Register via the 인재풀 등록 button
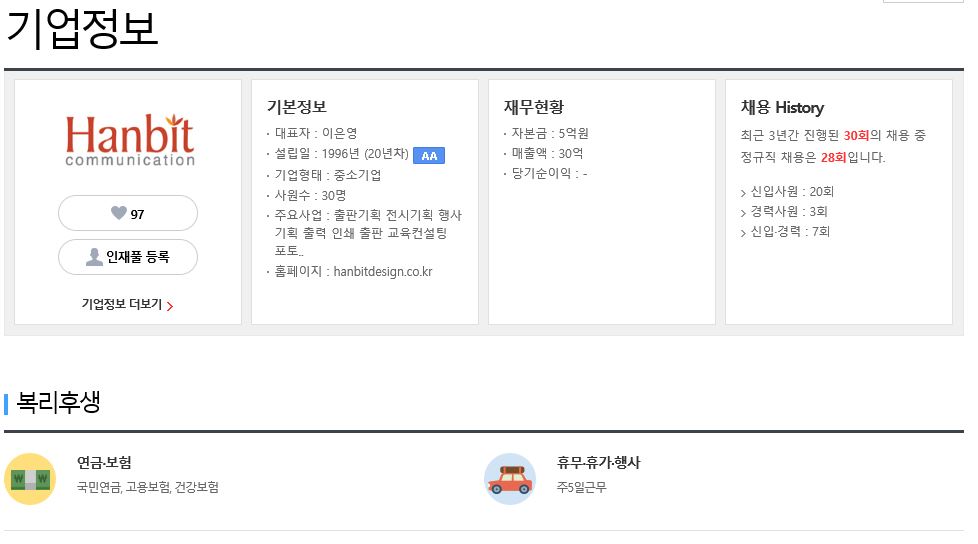This screenshot has width=978, height=544. (x=128, y=257)
